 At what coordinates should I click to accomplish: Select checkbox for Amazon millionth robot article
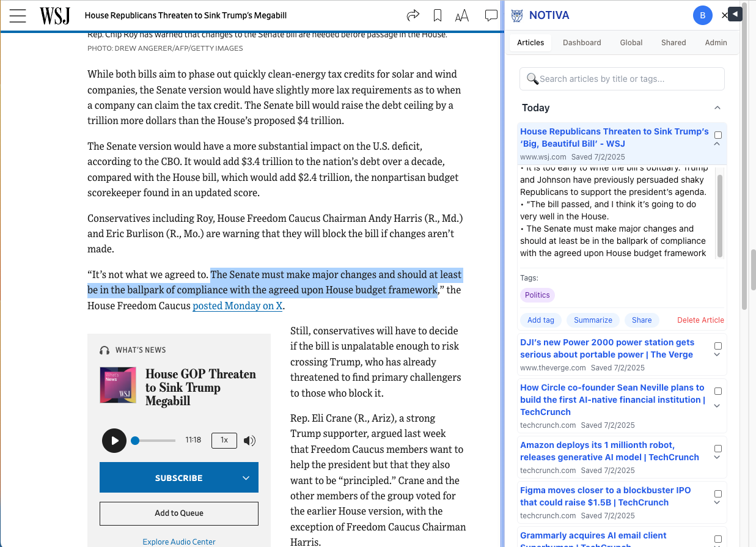[718, 449]
